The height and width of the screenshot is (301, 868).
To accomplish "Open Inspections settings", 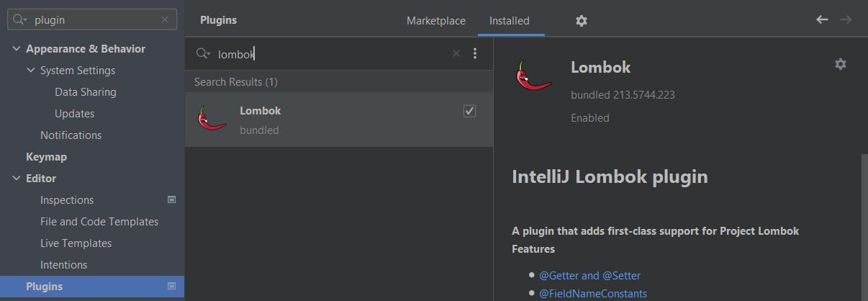I will (x=67, y=200).
